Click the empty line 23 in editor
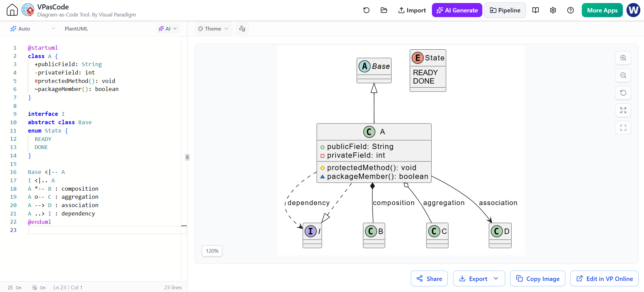Image resolution: width=644 pixels, height=292 pixels. (107, 230)
